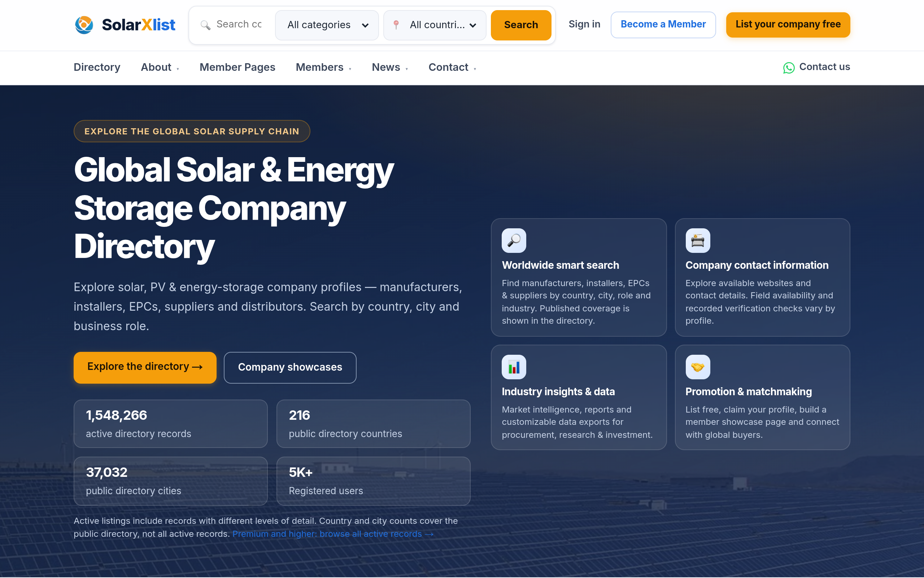Click the Industry insights bar chart icon
This screenshot has width=924, height=578.
tap(514, 367)
